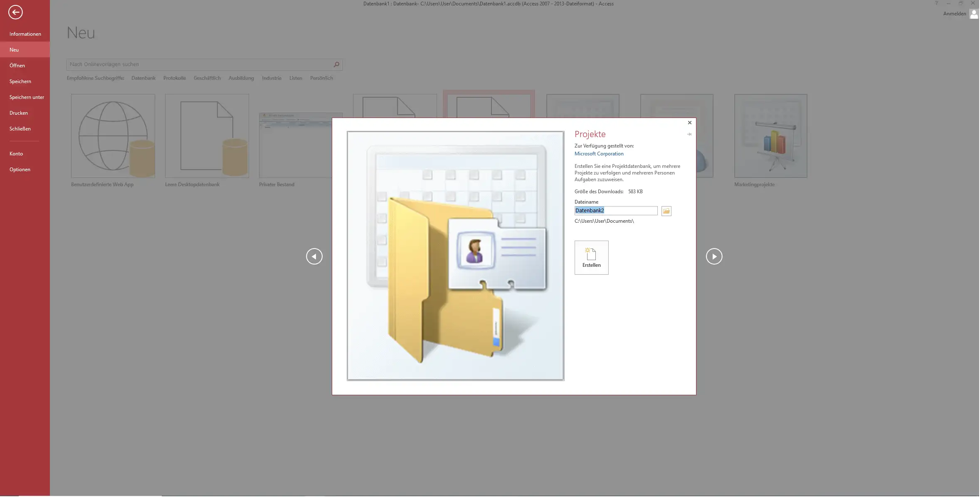Open Optionen from the sidebar
The image size is (980, 497).
pyautogui.click(x=20, y=170)
